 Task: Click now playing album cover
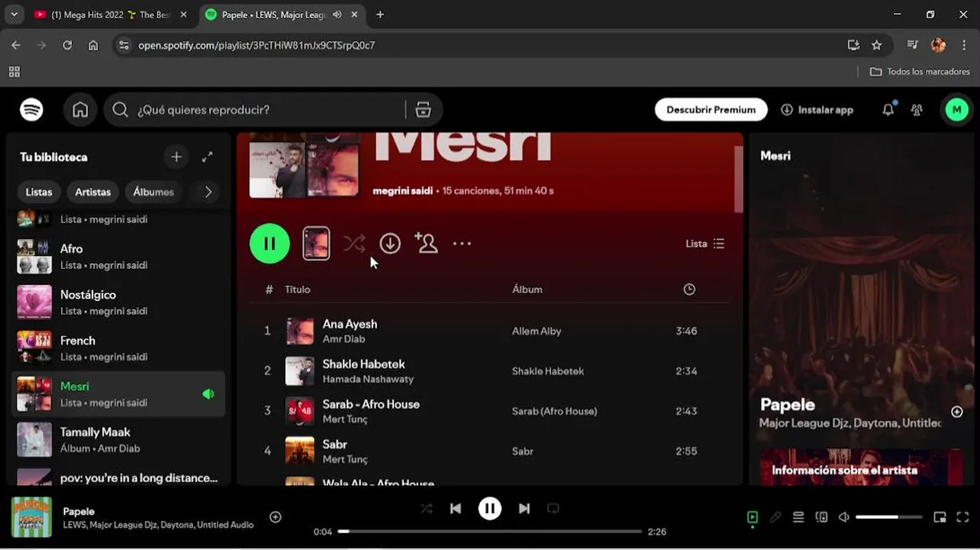(31, 517)
